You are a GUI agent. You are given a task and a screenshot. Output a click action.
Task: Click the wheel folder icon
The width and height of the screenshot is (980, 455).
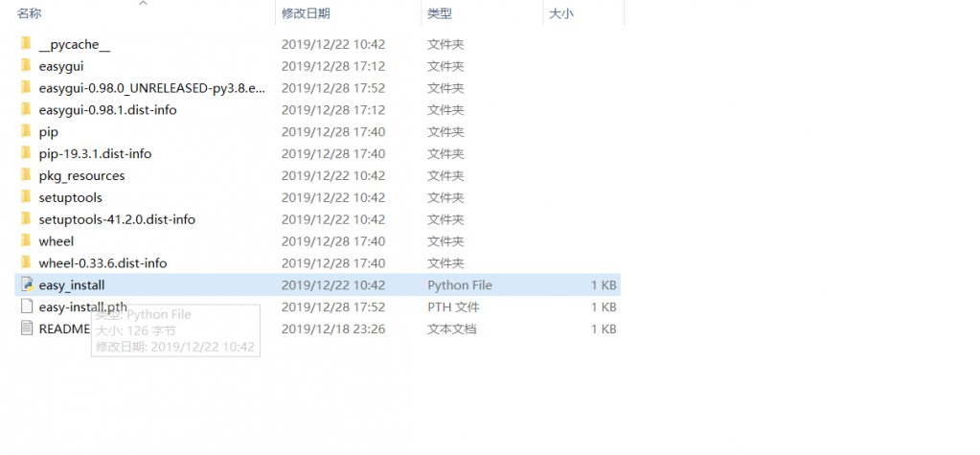[26, 240]
